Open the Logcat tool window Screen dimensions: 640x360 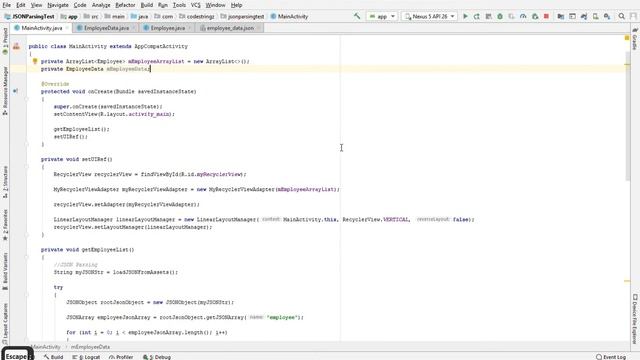pos(86,357)
